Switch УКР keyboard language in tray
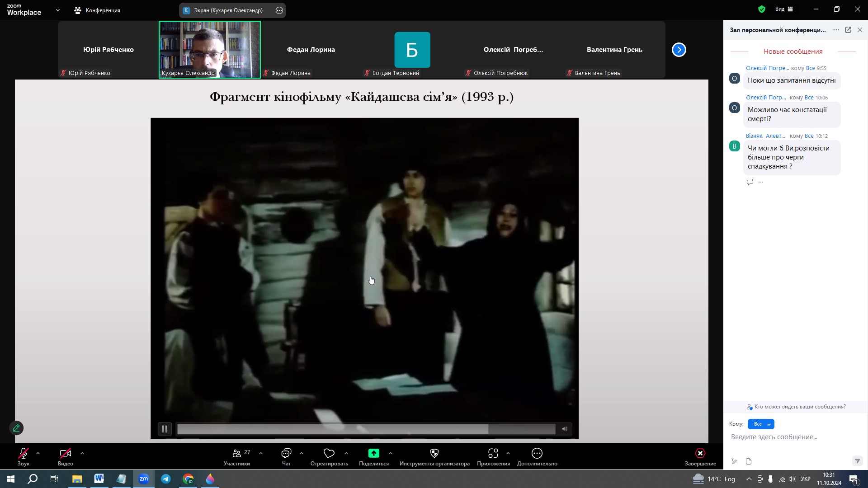The width and height of the screenshot is (868, 488). click(x=806, y=479)
